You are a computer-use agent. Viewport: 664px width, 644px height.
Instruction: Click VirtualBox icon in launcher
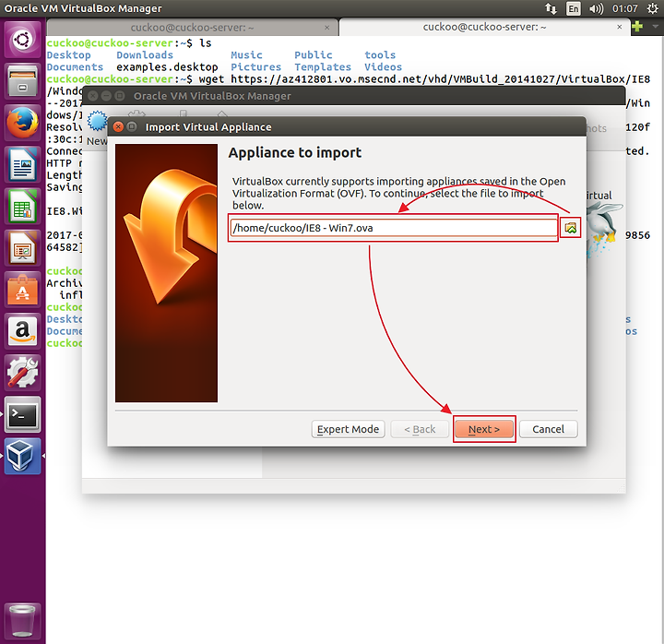[22, 456]
